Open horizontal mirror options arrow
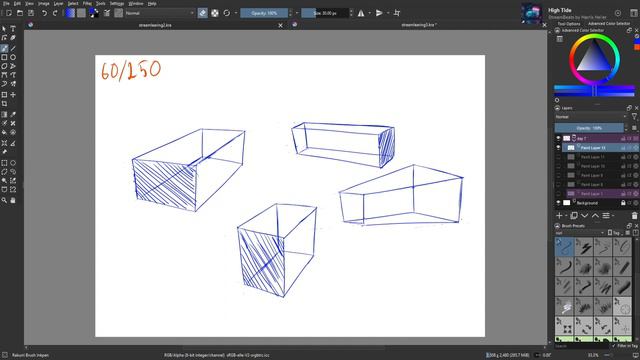 click(x=370, y=13)
